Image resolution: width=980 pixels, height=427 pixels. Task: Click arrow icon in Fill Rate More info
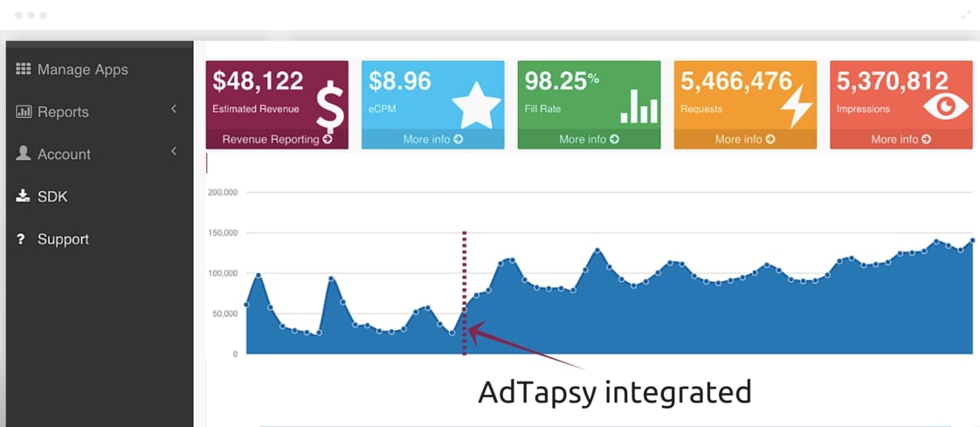tap(614, 140)
